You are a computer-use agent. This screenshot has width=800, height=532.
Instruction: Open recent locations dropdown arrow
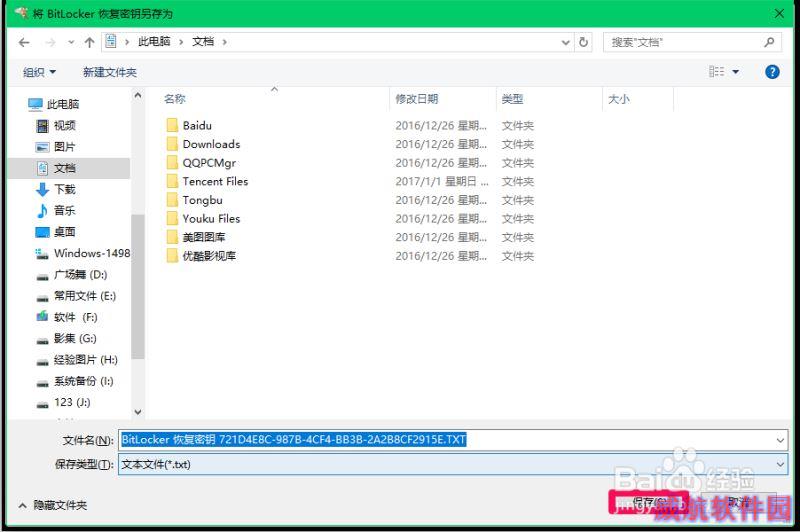[x=71, y=42]
